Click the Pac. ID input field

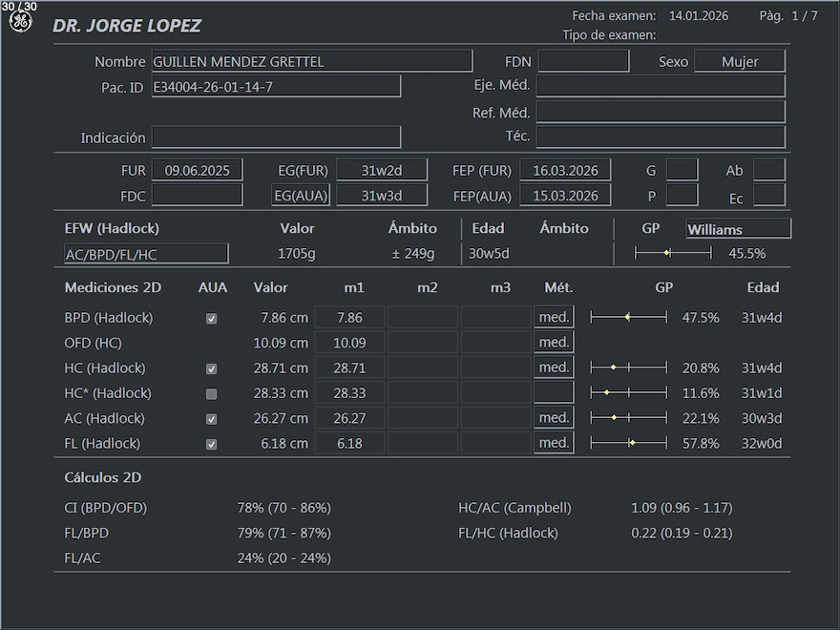click(276, 87)
